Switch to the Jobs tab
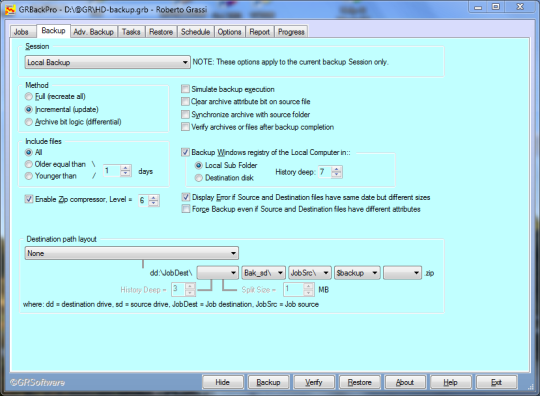The height and width of the screenshot is (396, 540). coord(21,32)
